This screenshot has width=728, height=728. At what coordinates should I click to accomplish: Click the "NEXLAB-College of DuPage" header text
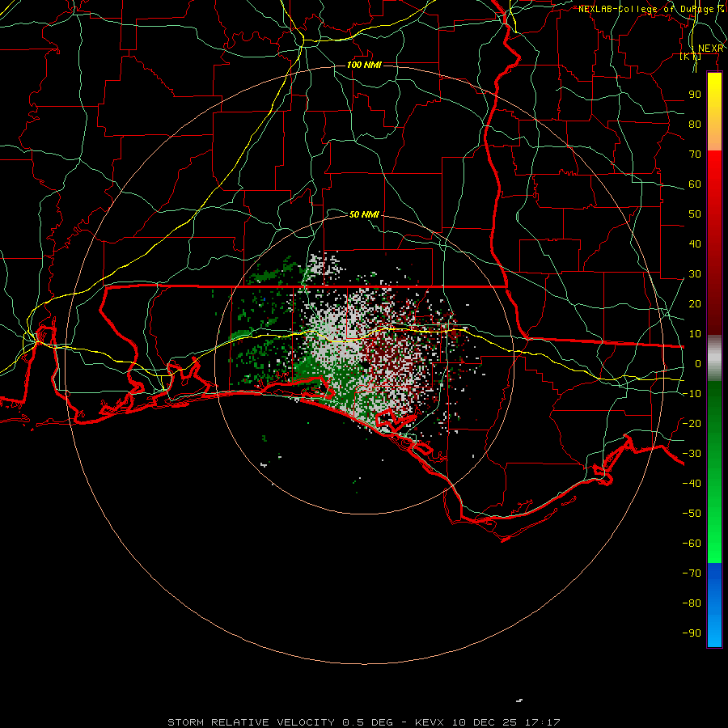click(645, 9)
